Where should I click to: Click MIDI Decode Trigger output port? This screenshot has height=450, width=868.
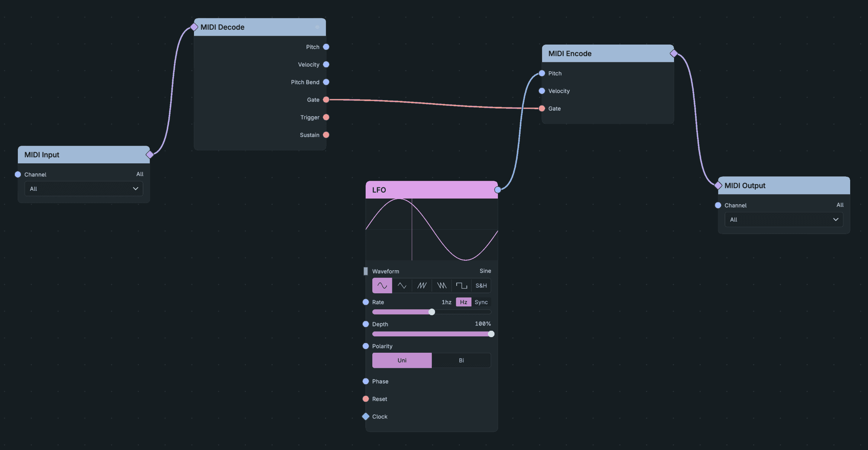pos(326,117)
